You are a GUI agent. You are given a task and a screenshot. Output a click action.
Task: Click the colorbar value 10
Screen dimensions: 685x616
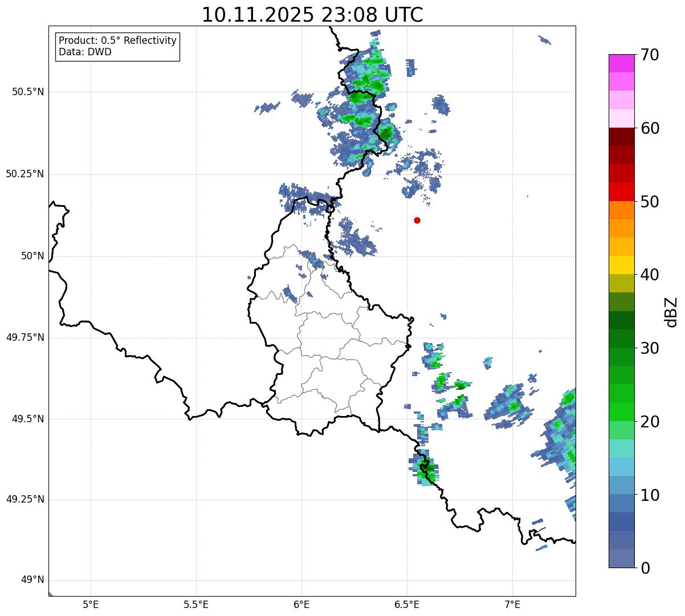coord(650,495)
